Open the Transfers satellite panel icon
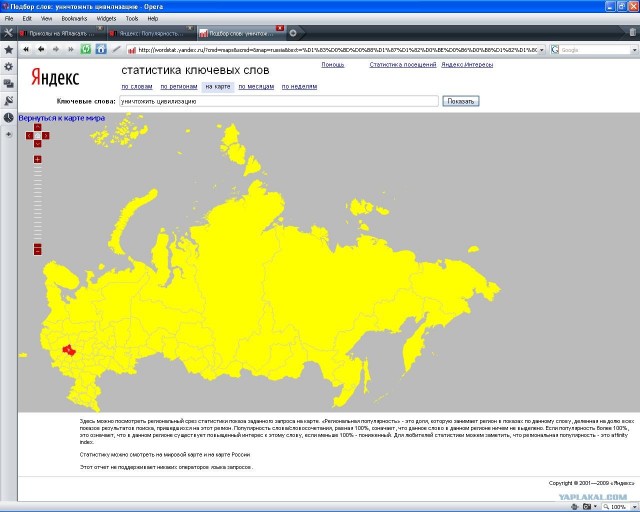640x512 pixels. tap(8, 100)
